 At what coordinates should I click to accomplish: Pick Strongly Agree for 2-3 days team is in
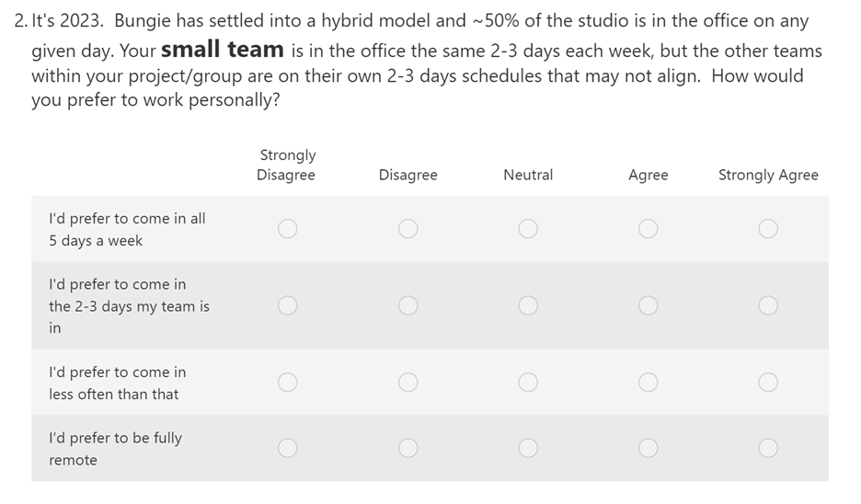(768, 305)
